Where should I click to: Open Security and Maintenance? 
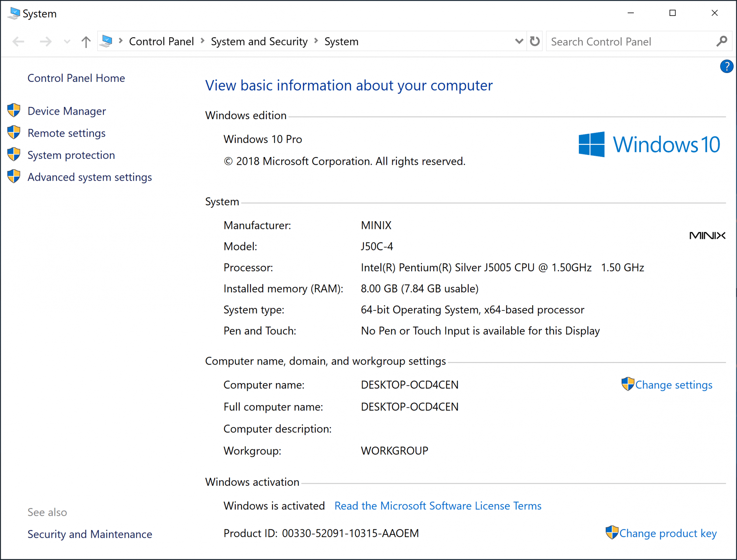pyautogui.click(x=90, y=534)
